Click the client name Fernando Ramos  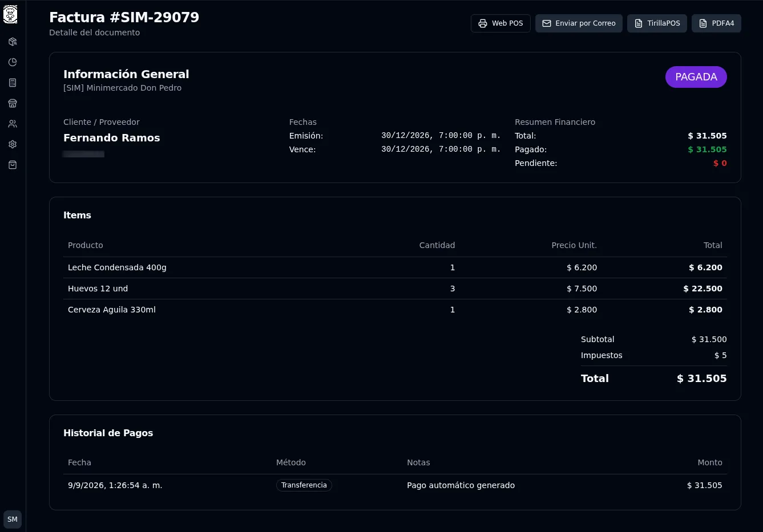pos(112,138)
